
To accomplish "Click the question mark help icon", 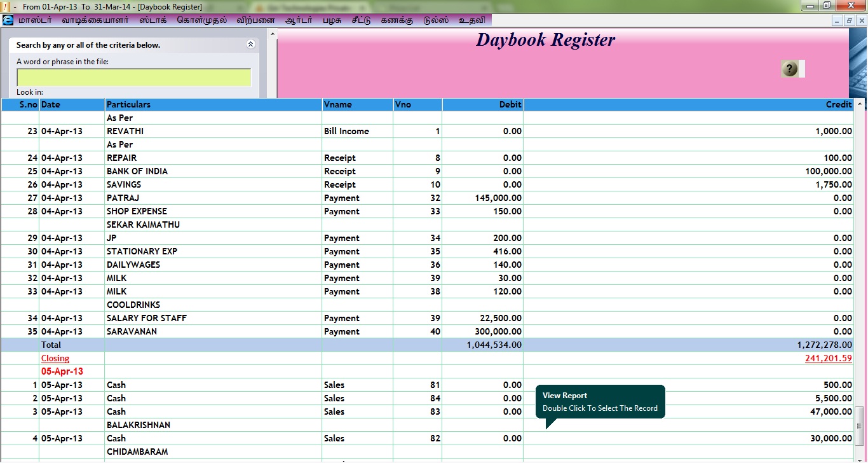I will (789, 69).
